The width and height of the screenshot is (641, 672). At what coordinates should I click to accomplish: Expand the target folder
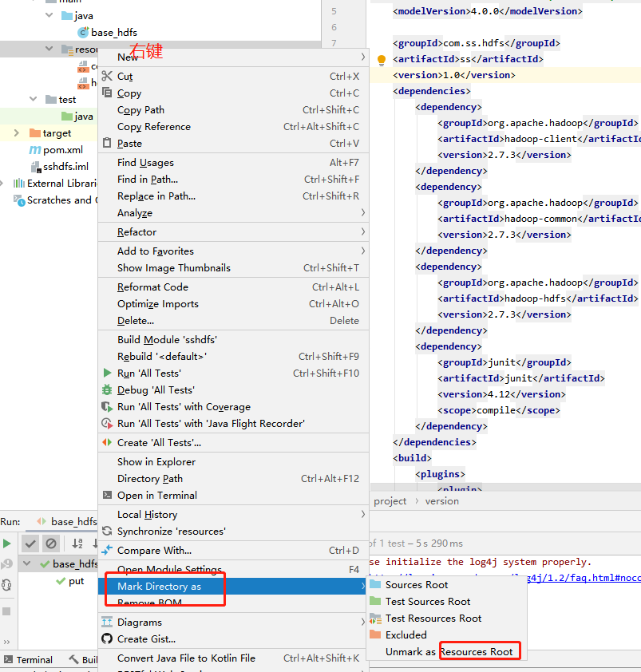coord(17,133)
